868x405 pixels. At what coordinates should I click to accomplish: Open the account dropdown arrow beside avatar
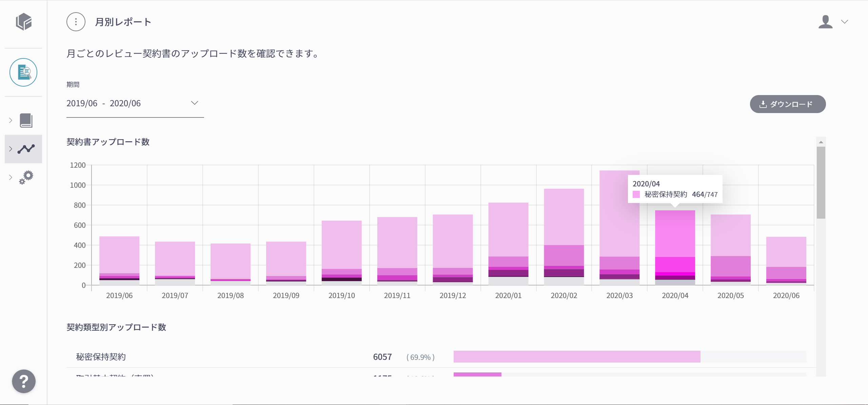coord(845,22)
